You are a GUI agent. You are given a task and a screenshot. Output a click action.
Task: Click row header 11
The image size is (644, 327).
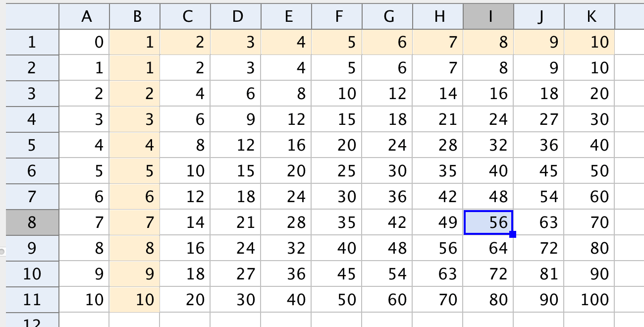point(31,300)
